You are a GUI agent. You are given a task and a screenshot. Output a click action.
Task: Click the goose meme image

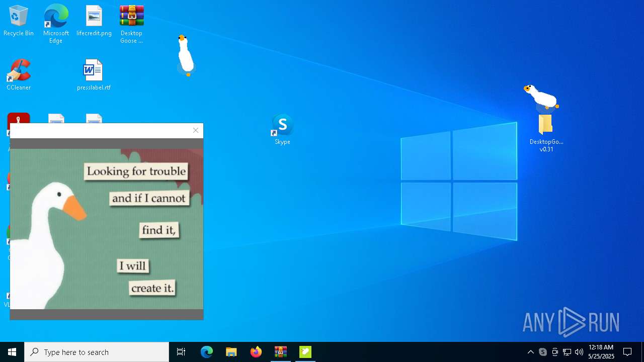click(107, 229)
